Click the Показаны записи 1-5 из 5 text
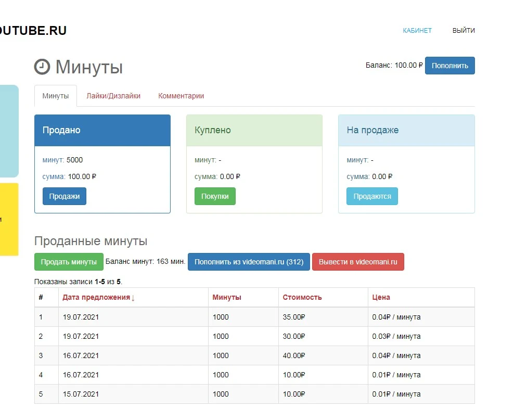 coord(78,282)
